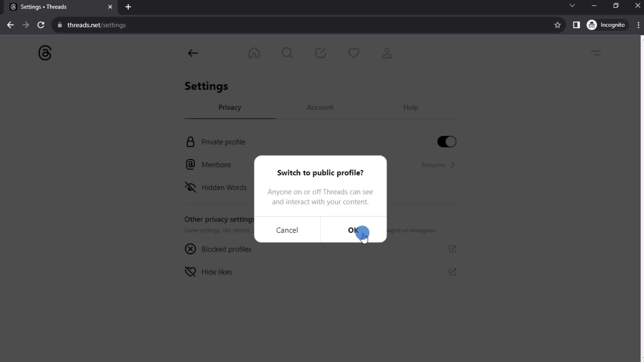
Task: Click the Incognito browser icon
Action: click(x=592, y=25)
